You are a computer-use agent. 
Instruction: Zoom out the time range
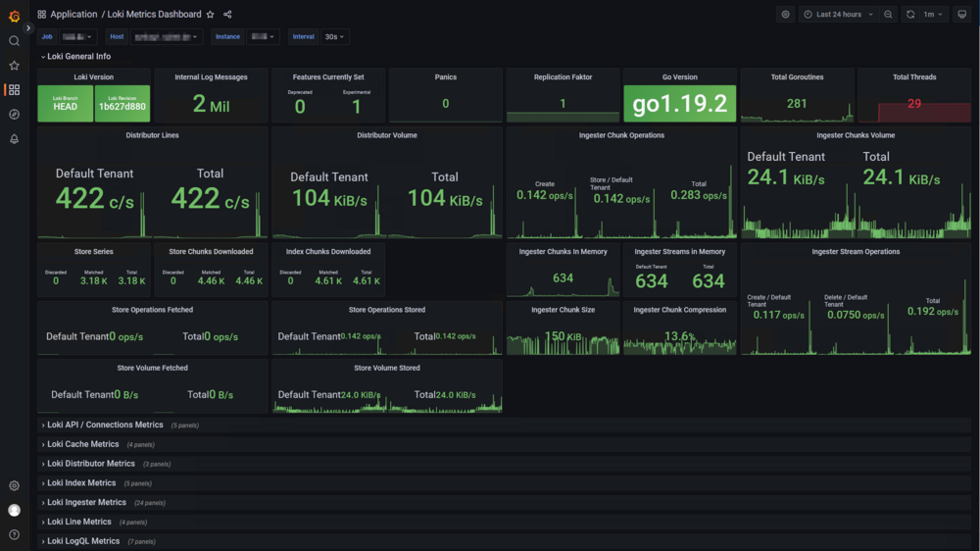click(888, 15)
